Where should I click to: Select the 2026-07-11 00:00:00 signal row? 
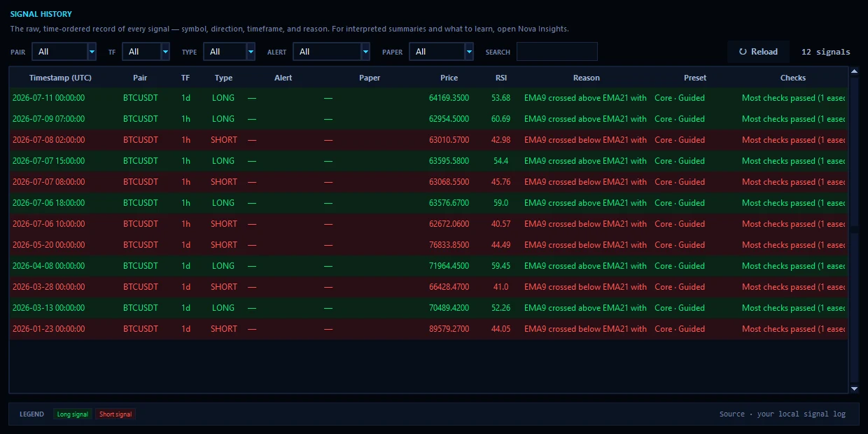coord(428,98)
